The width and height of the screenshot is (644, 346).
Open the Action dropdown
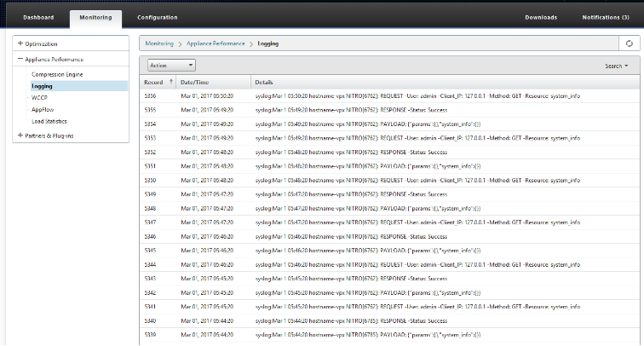171,66
